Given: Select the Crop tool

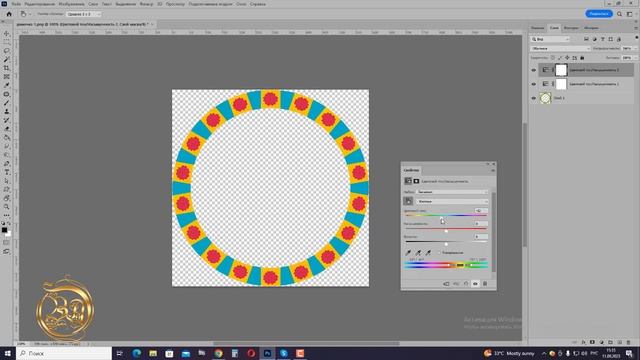Looking at the screenshot, I should [7, 68].
